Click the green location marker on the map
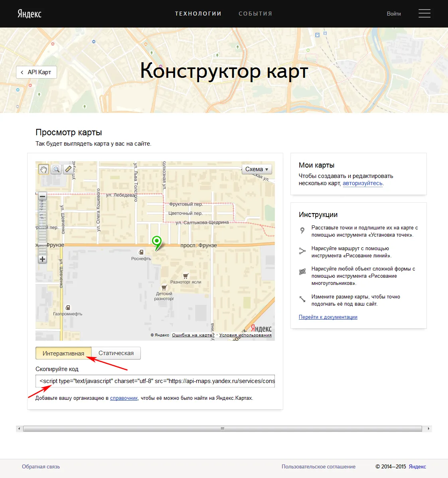 tap(157, 243)
